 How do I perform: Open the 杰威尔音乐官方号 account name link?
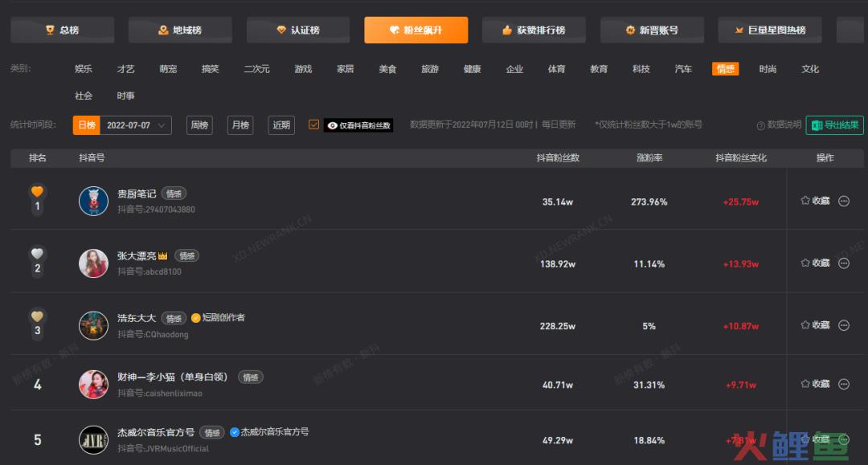pos(156,432)
